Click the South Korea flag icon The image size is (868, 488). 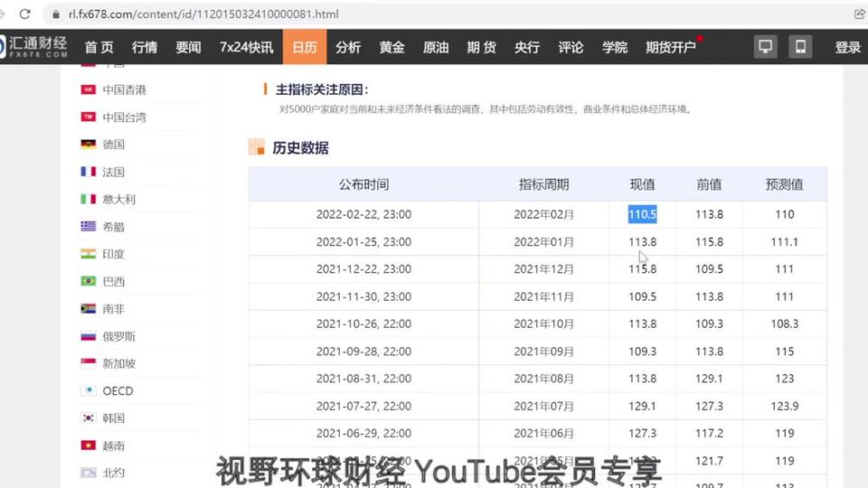[88, 418]
